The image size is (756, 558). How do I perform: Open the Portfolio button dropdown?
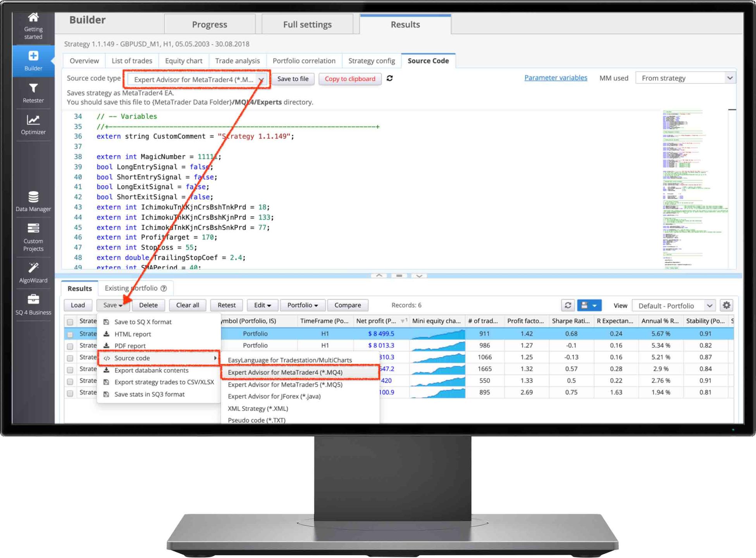(x=302, y=305)
